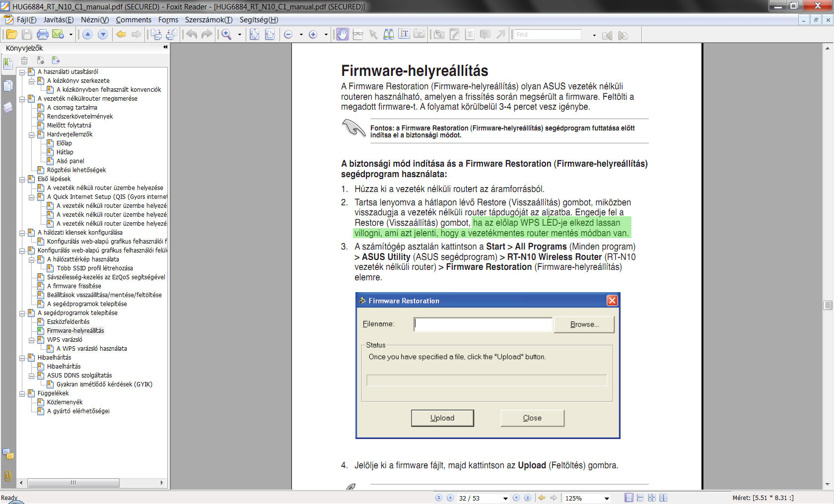Go to next page with down-arrow icon
Viewport: 834px width, 504px height.
[x=103, y=34]
